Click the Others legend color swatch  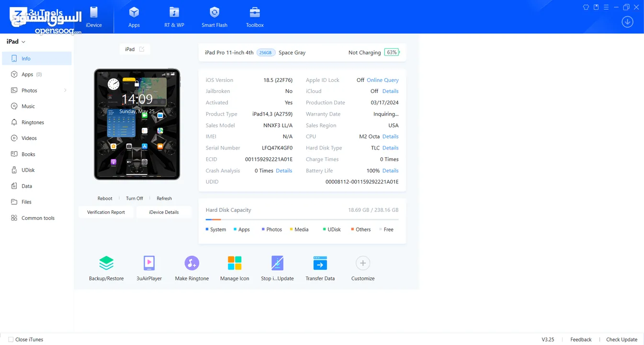[x=352, y=230]
